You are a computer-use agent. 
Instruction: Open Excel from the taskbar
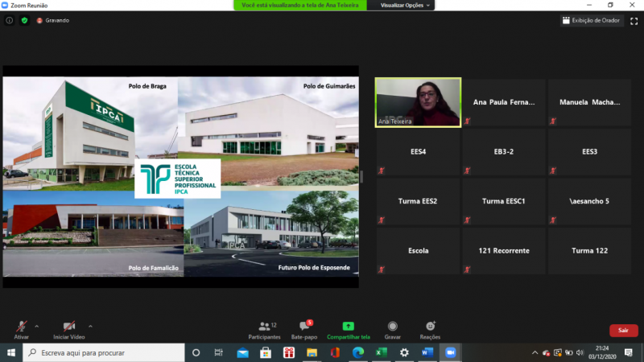click(381, 352)
